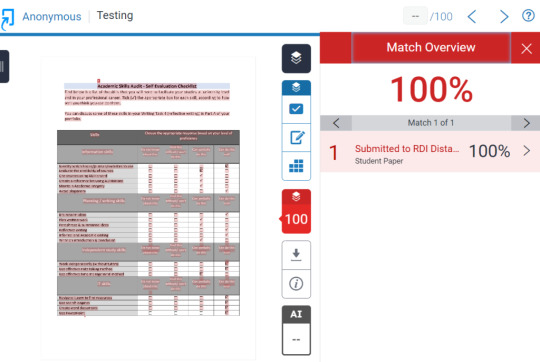
Task: Open the help question mark icon
Action: (529, 15)
